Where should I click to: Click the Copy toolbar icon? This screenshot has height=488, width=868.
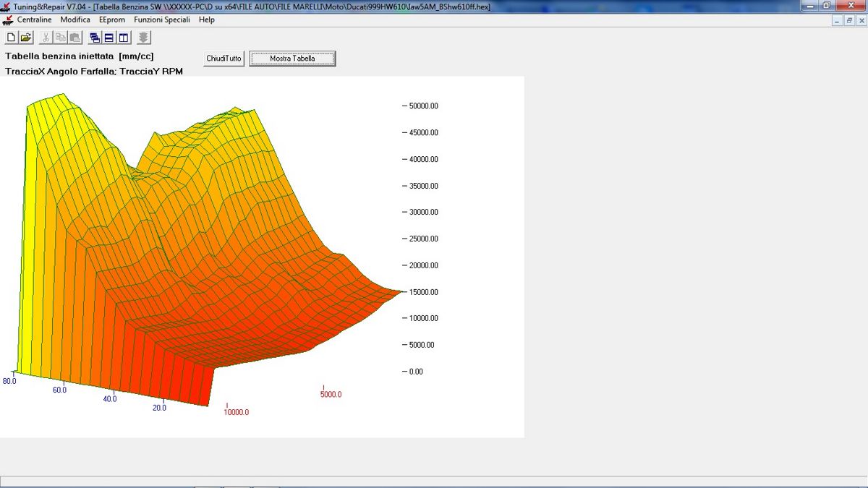coord(61,38)
